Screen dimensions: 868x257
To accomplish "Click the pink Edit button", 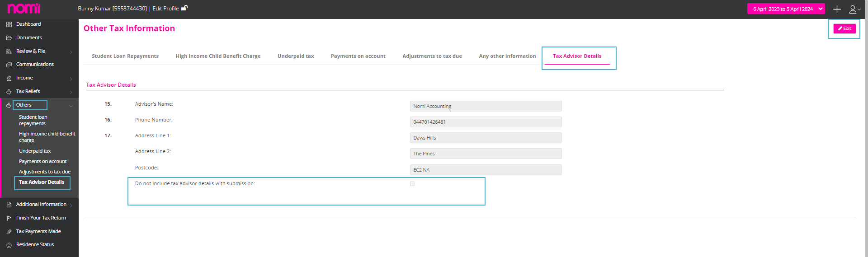I will (x=844, y=28).
